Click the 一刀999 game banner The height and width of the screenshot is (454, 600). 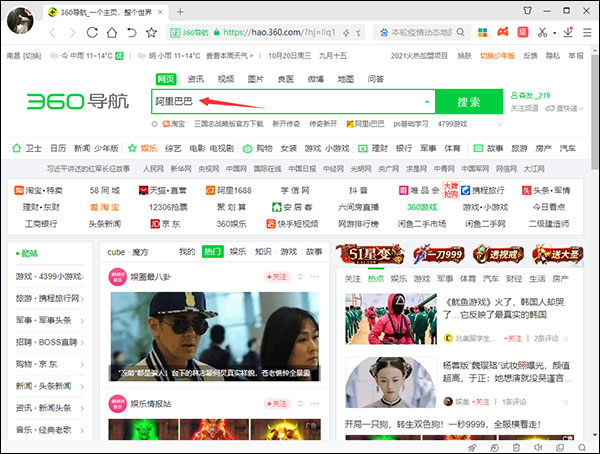[x=439, y=254]
